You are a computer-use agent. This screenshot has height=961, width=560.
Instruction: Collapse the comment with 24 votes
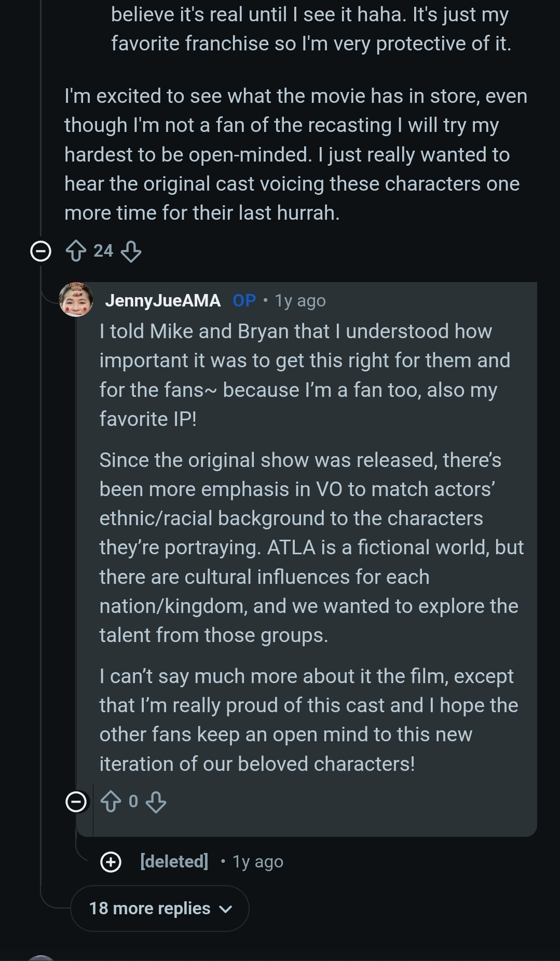pos(40,251)
